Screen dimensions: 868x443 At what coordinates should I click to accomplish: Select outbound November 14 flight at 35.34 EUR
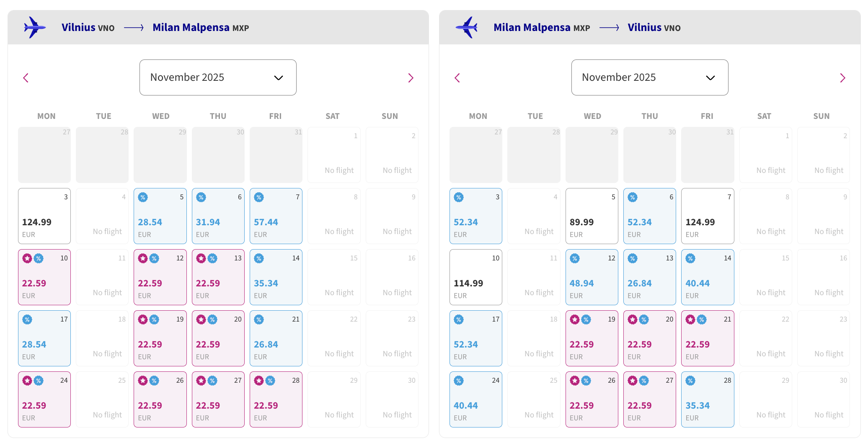(x=276, y=277)
